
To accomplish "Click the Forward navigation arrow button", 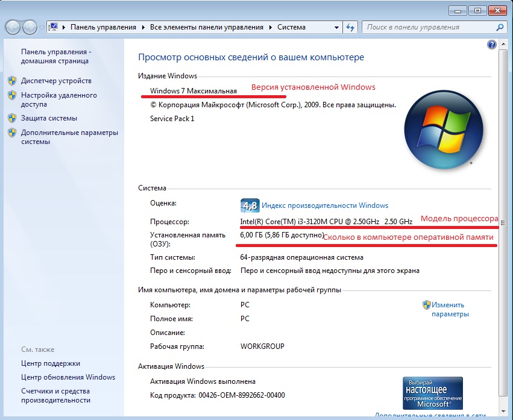I will pyautogui.click(x=30, y=28).
